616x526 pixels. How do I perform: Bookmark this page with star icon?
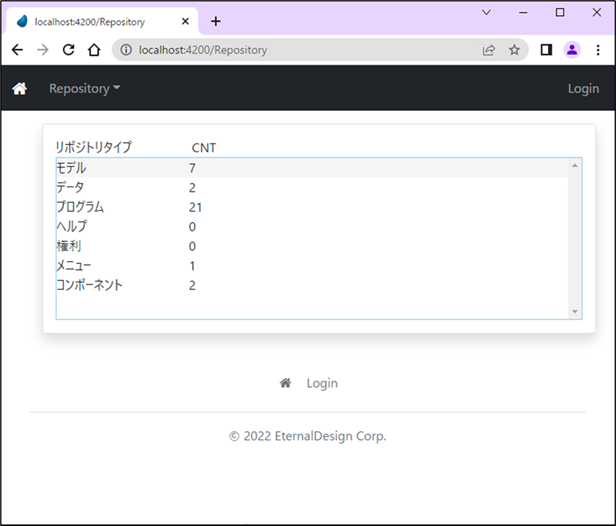(514, 49)
